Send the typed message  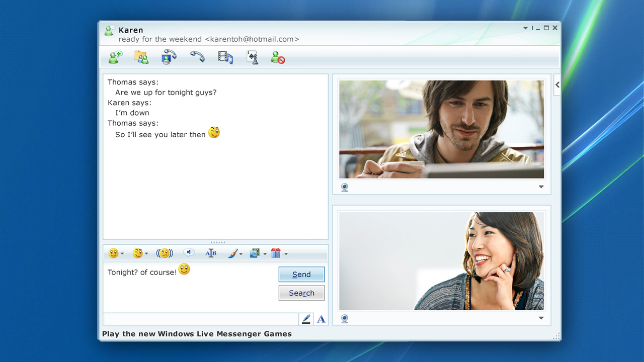tap(301, 274)
